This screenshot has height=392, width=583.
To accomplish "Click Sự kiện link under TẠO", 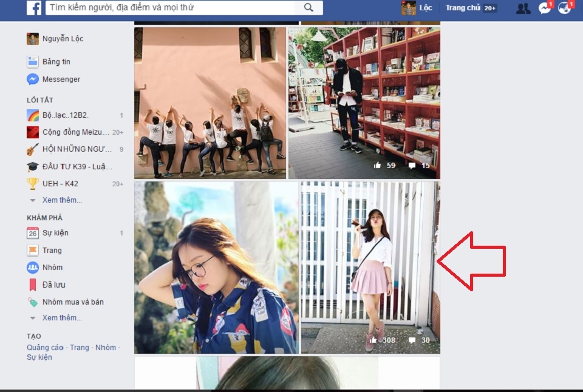I will point(39,357).
